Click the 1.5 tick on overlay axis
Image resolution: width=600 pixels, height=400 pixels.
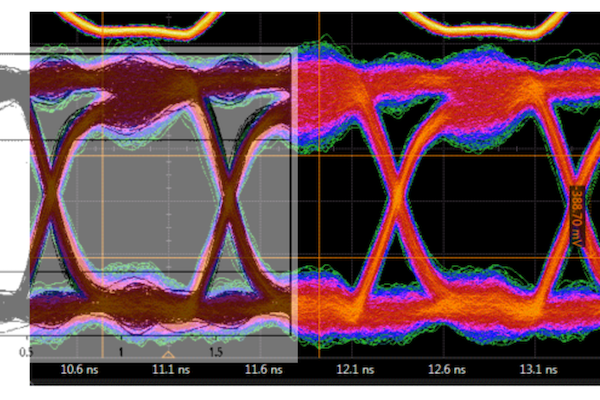click(216, 353)
